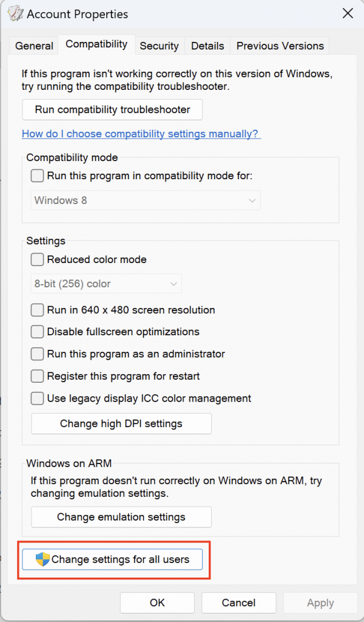Image resolution: width=364 pixels, height=622 pixels.
Task: Expand the 8-bit (256) color dropdown
Action: pos(106,284)
